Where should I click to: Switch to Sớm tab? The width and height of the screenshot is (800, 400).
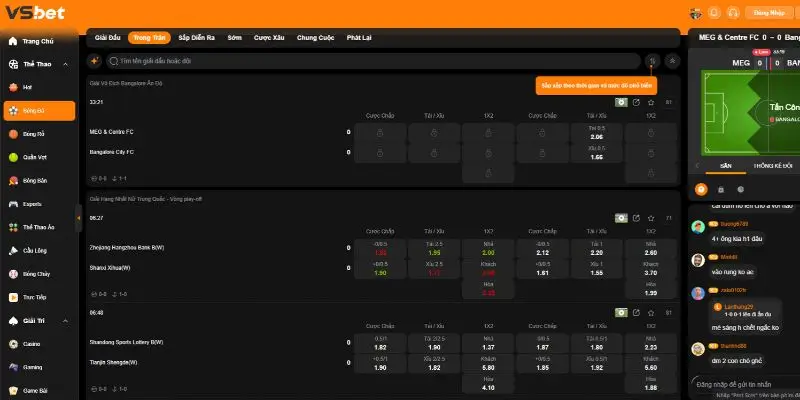click(235, 38)
